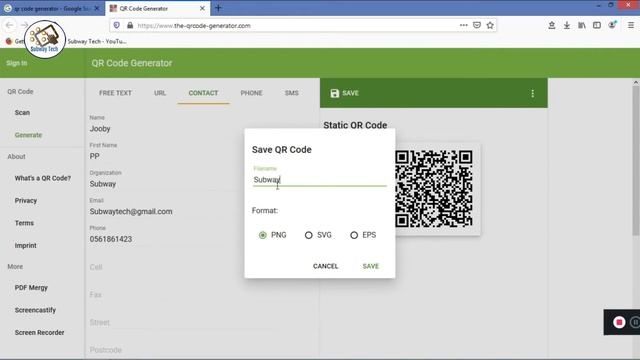This screenshot has width=640, height=360.
Task: Switch to the URL tab
Action: (x=160, y=93)
